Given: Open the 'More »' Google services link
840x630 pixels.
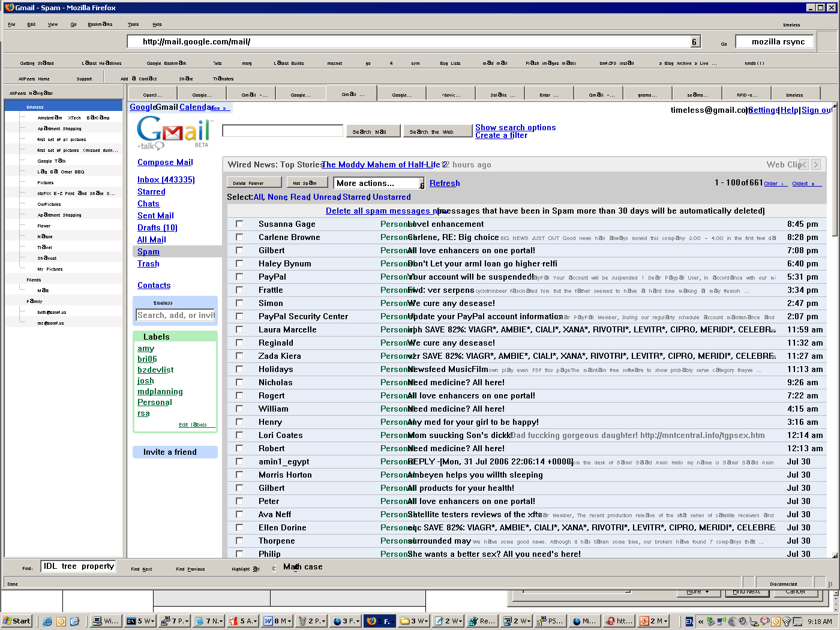Looking at the screenshot, I should (218, 108).
